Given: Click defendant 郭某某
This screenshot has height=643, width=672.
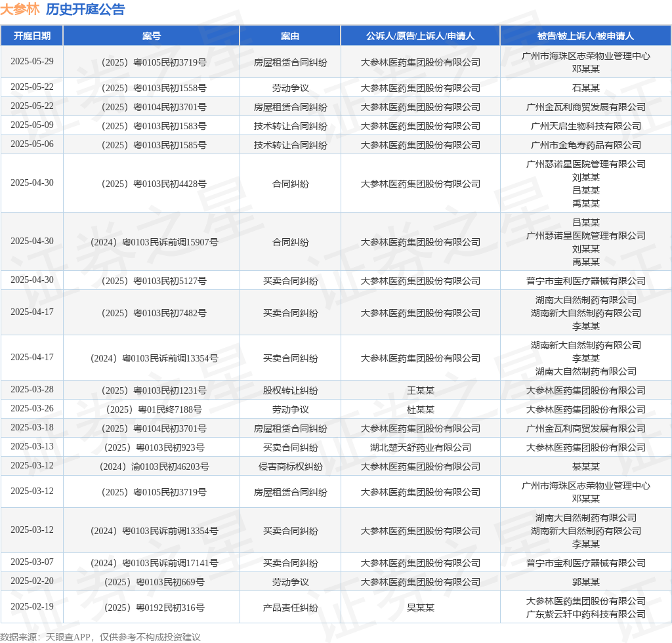Looking at the screenshot, I should click(586, 582).
